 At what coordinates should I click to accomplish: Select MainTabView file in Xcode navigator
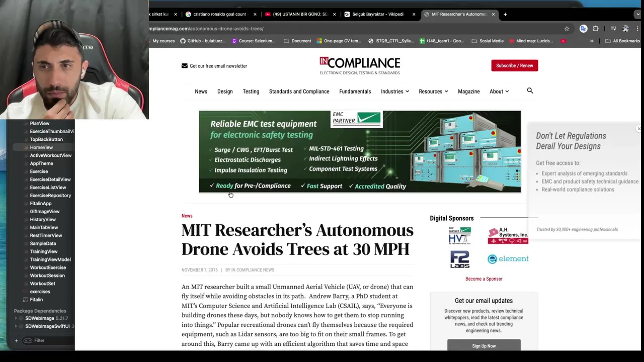click(x=44, y=228)
